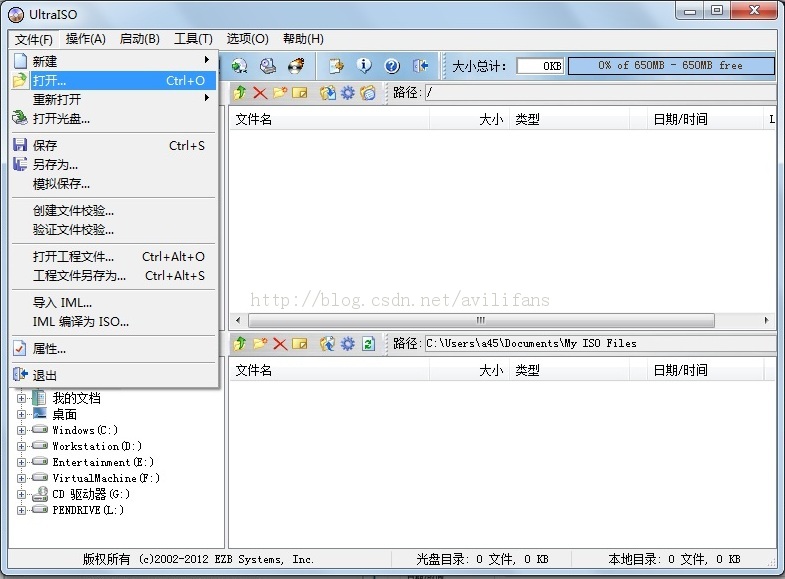Click the blue gear icon in local pane toolbar
785x579 pixels.
[x=347, y=343]
